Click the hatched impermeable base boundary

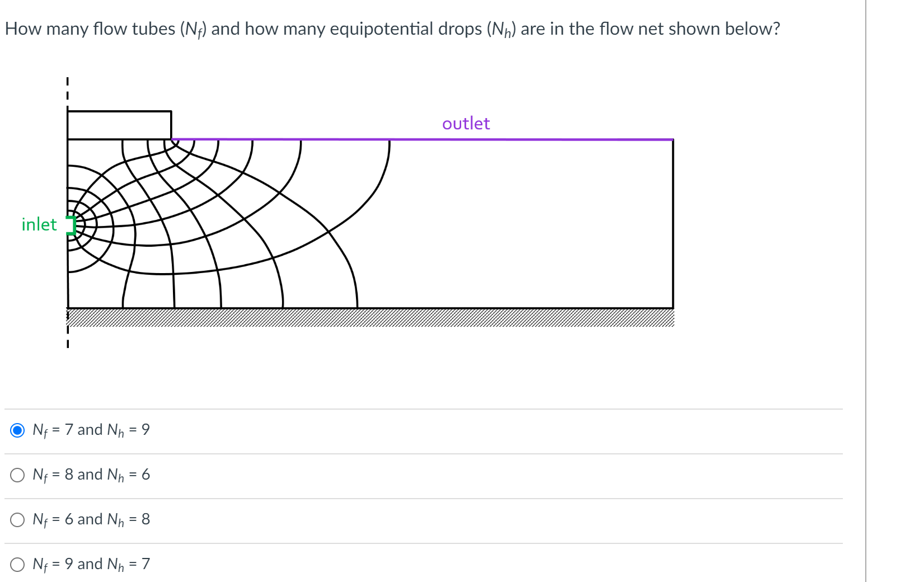pos(369,318)
